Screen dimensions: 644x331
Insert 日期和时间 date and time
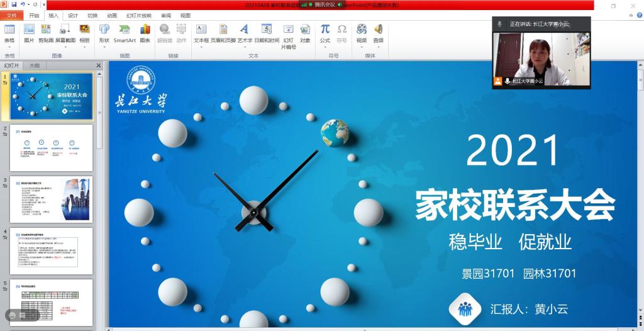[267, 33]
